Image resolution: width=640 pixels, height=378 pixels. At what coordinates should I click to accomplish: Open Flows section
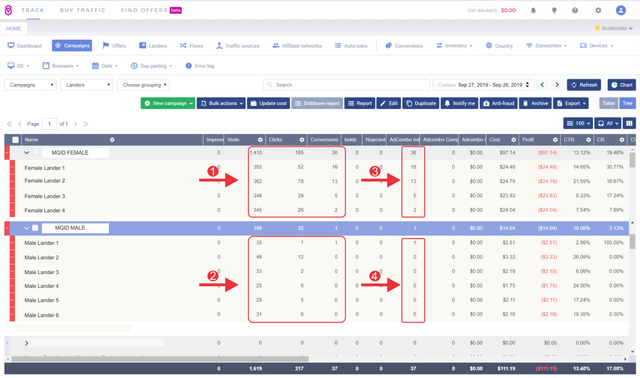click(x=191, y=46)
